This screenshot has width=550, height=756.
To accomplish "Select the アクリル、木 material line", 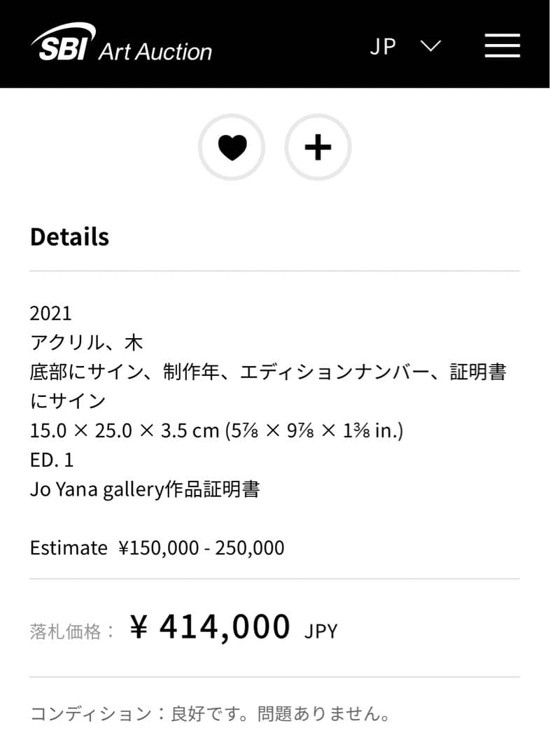I will (87, 342).
